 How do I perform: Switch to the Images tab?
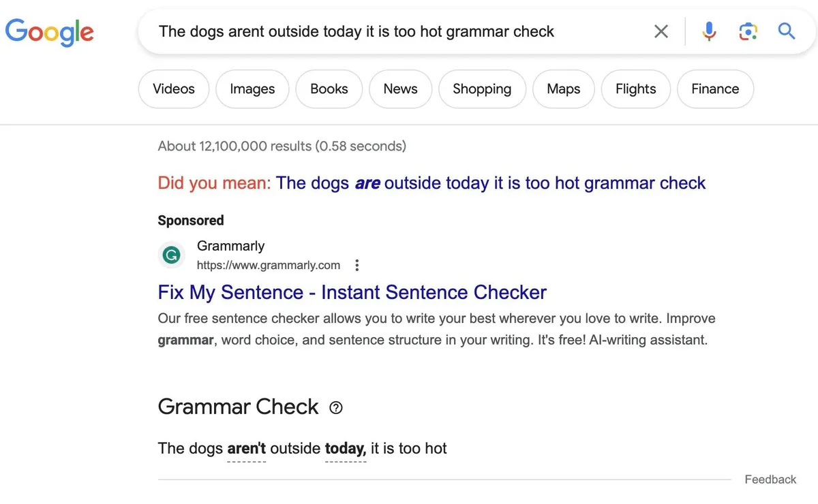[x=252, y=89]
